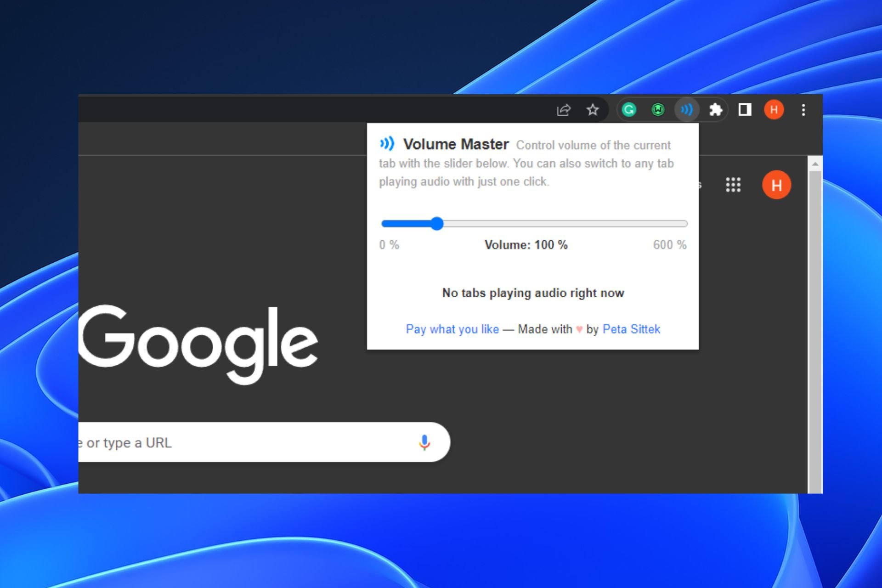Click the scrollbar up arrow
The width and height of the screenshot is (882, 588).
pos(815,164)
